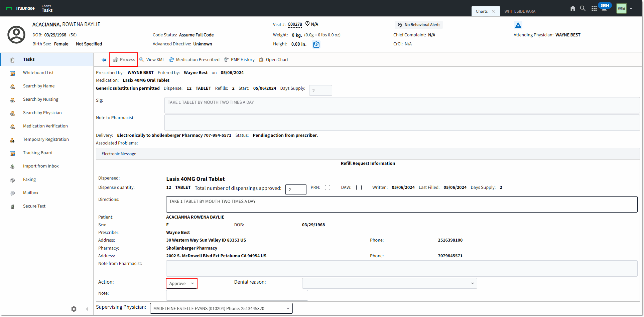Click the Import from Inbox icon

(12, 167)
